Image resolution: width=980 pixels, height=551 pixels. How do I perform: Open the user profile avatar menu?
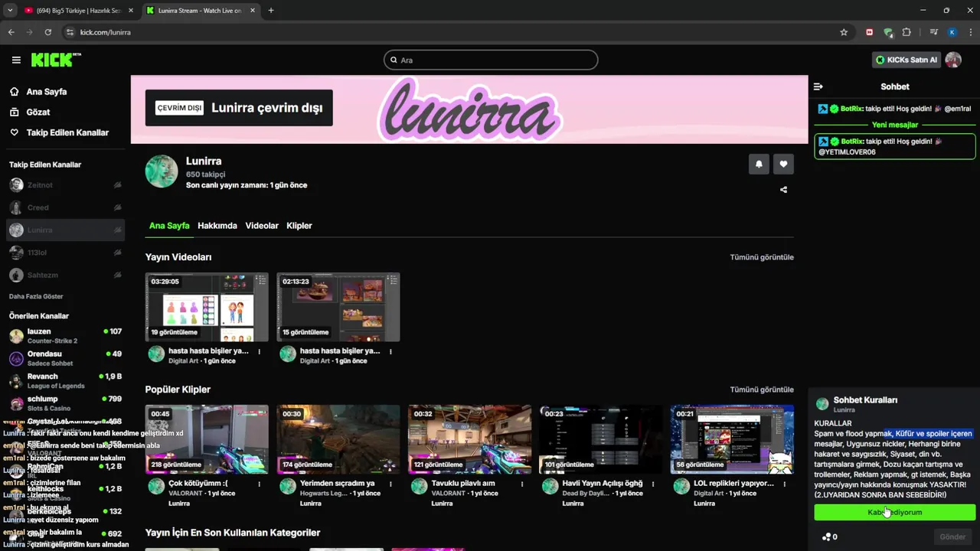tap(953, 60)
